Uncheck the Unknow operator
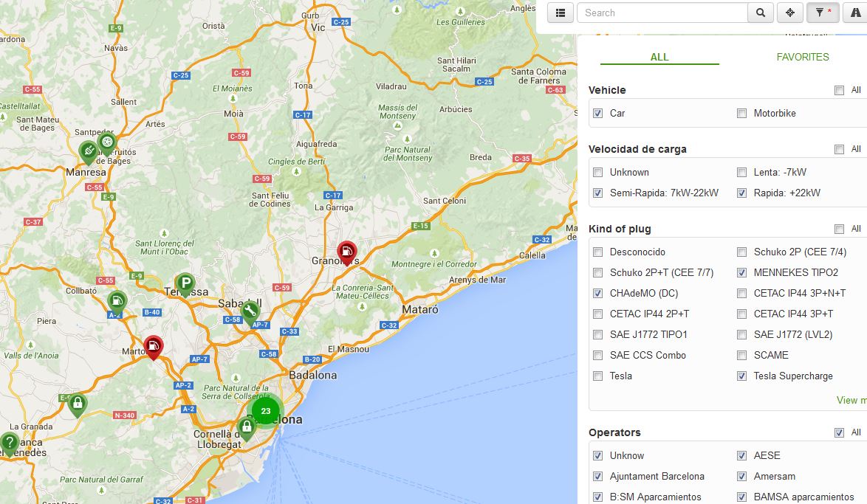The image size is (867, 504). point(597,456)
